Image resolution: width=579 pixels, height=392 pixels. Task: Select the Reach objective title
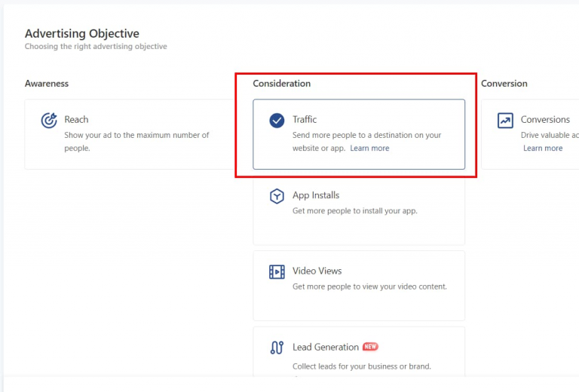[76, 119]
